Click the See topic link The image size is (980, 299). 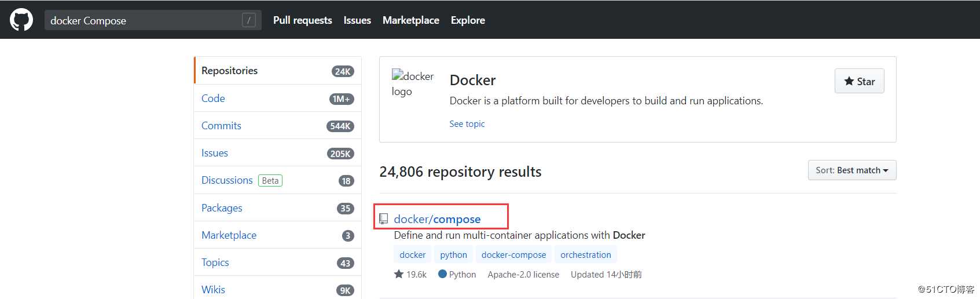[467, 124]
